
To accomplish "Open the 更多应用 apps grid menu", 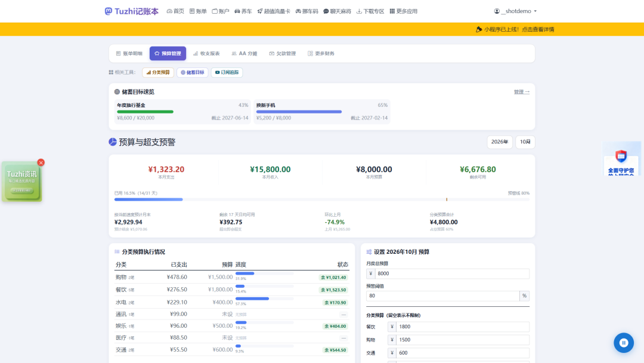I will tap(403, 11).
